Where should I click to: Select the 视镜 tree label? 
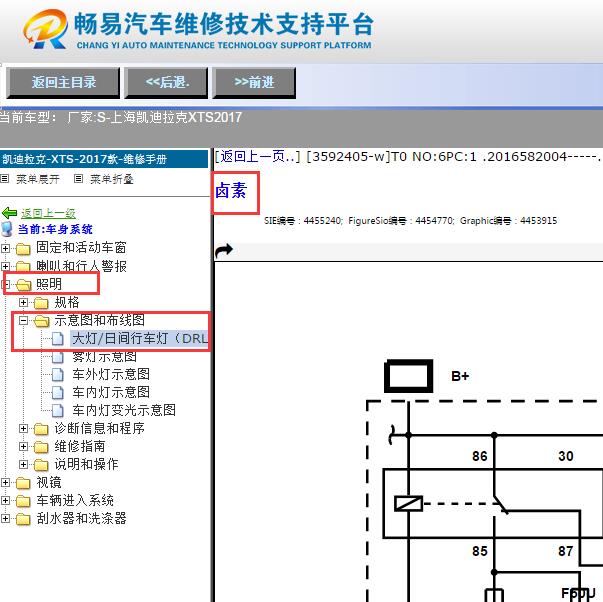coord(49,482)
